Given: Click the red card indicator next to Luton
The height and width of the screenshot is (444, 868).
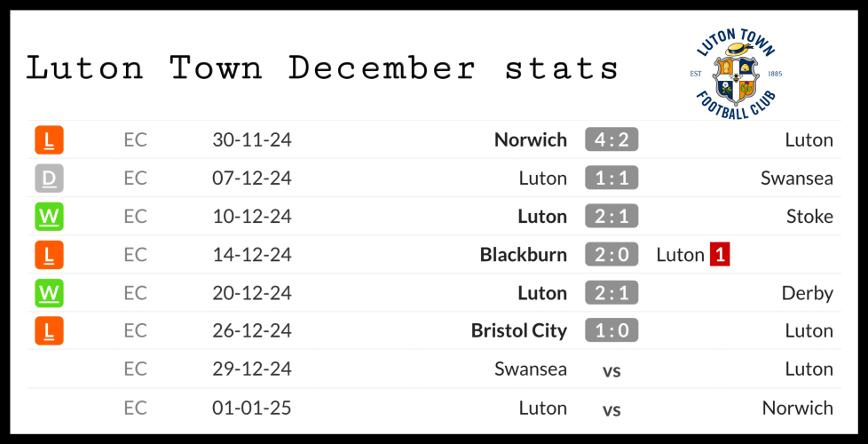Looking at the screenshot, I should (719, 255).
